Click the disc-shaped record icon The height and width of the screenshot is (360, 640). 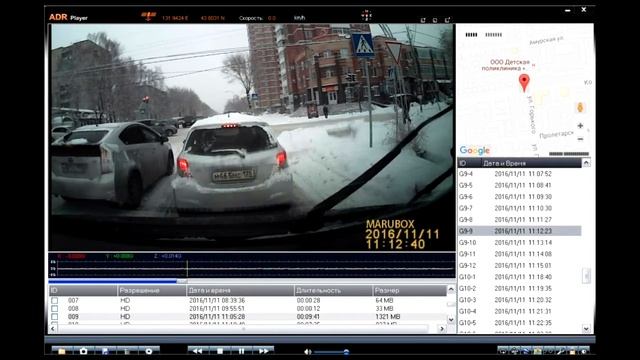click(x=149, y=351)
